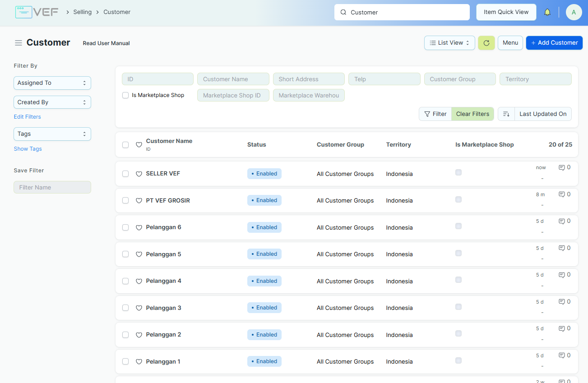Select the Pelanggan 2 row checkbox
Viewport: 588px width, 383px height.
125,335
